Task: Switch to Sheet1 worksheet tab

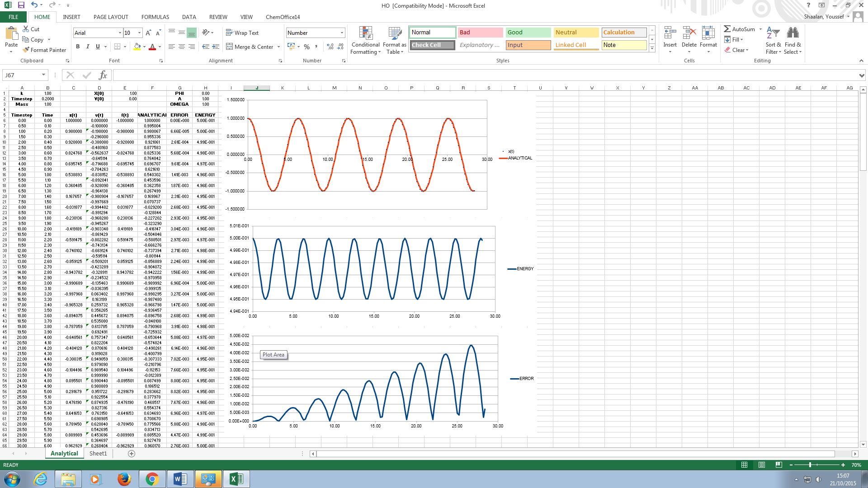Action: pyautogui.click(x=98, y=453)
